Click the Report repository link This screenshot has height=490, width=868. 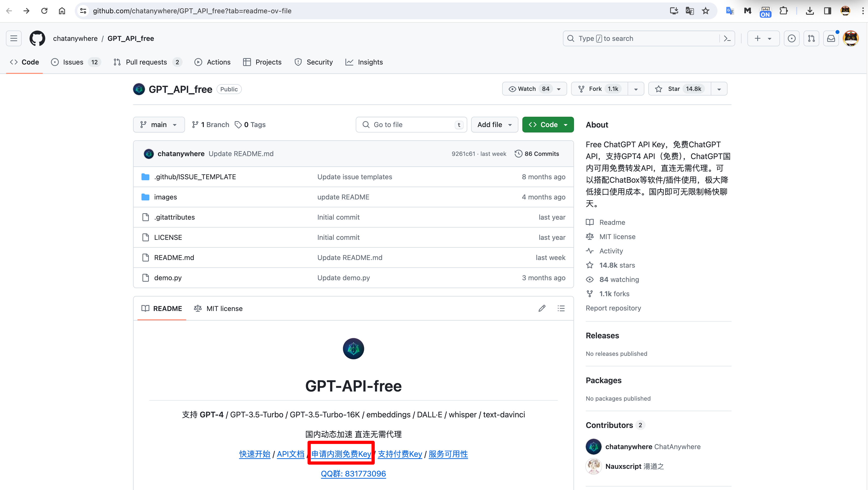pyautogui.click(x=613, y=308)
